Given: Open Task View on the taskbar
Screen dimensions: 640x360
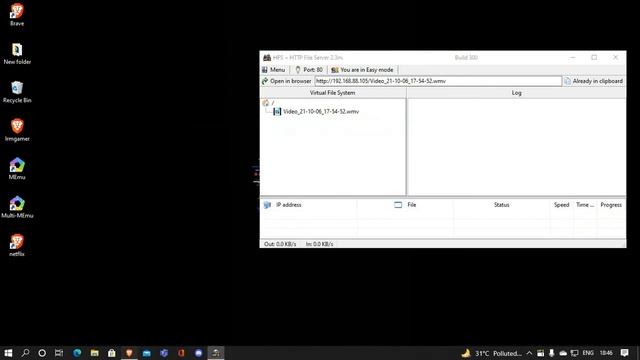Looking at the screenshot, I should (59, 353).
